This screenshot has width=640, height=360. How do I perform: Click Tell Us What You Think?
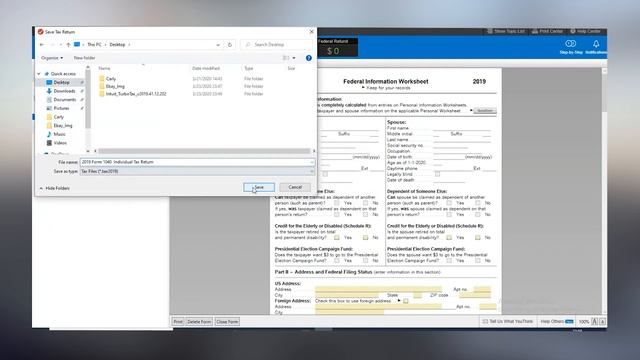pos(507,322)
